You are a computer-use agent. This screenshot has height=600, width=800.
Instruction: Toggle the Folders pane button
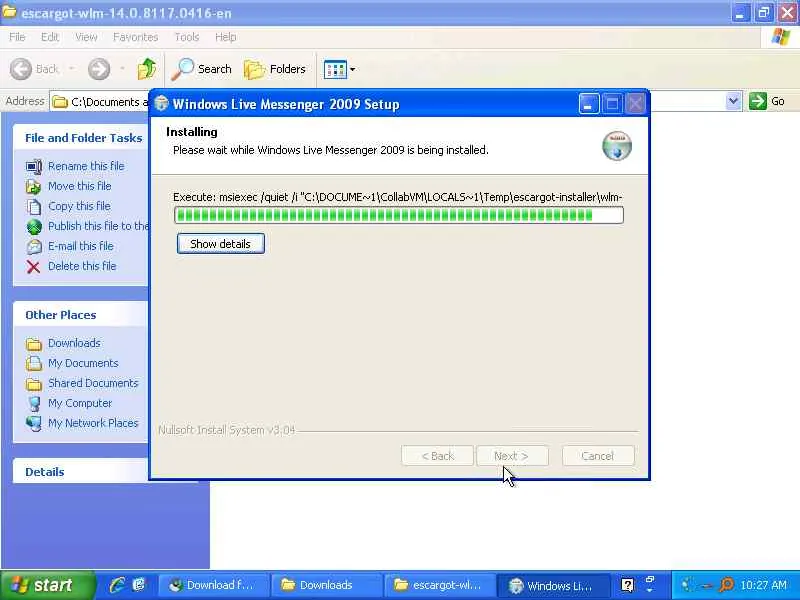point(275,69)
